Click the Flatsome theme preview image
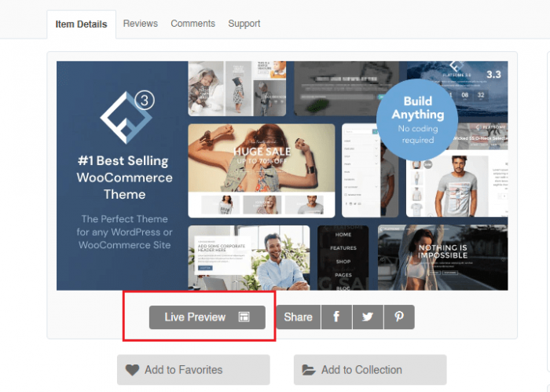Viewport: 550px width, 392px height. (282, 176)
